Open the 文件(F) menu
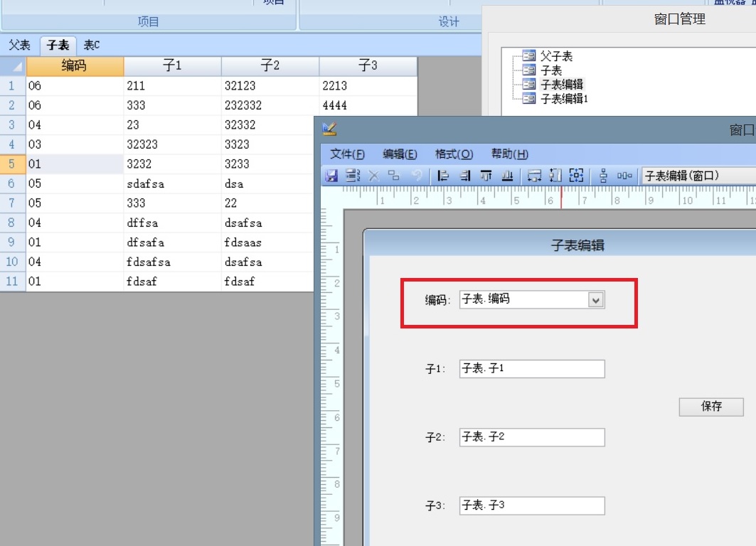 [x=347, y=154]
